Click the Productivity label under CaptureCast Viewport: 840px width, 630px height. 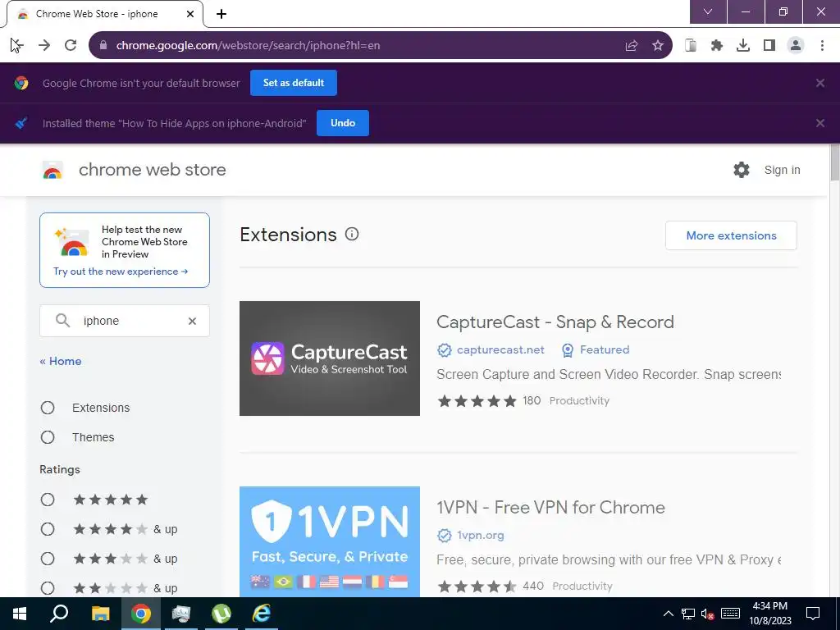[579, 400]
